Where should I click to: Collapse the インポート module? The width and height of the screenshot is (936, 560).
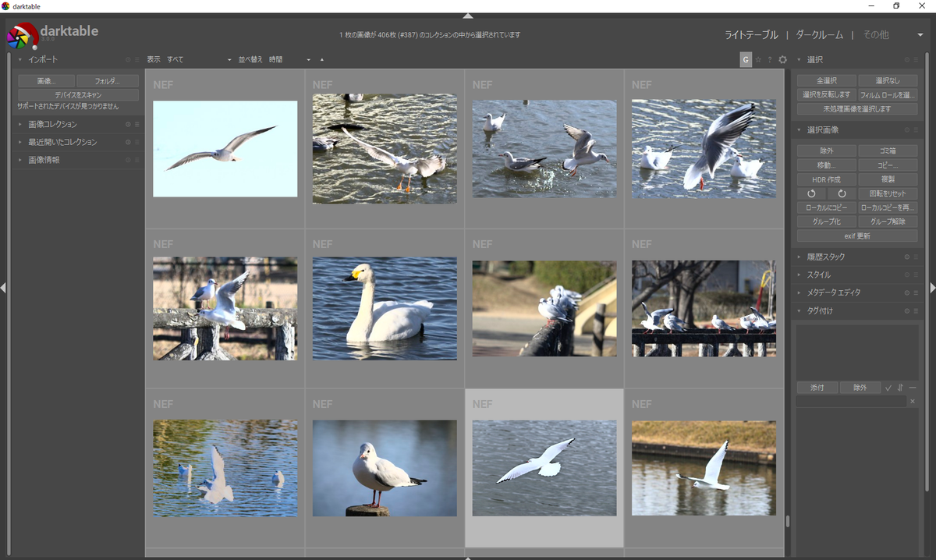pos(20,59)
